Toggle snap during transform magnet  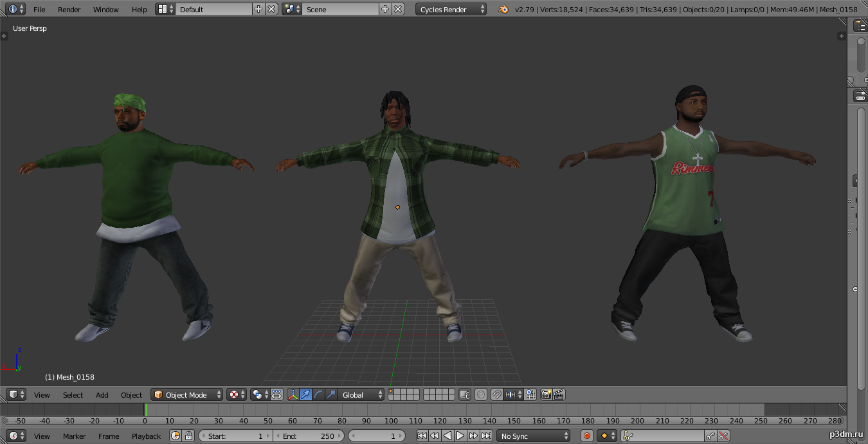click(497, 394)
